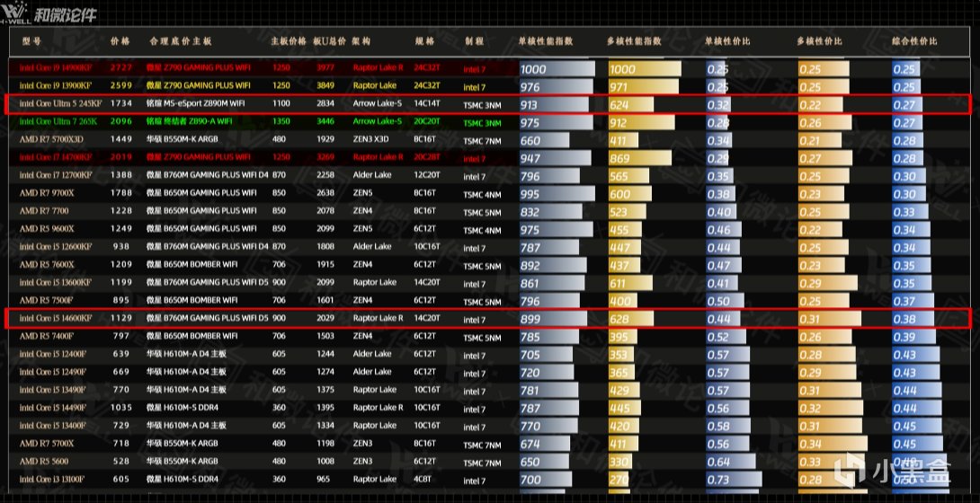
Task: Click the 单核性能指数 column header
Action: 546,41
